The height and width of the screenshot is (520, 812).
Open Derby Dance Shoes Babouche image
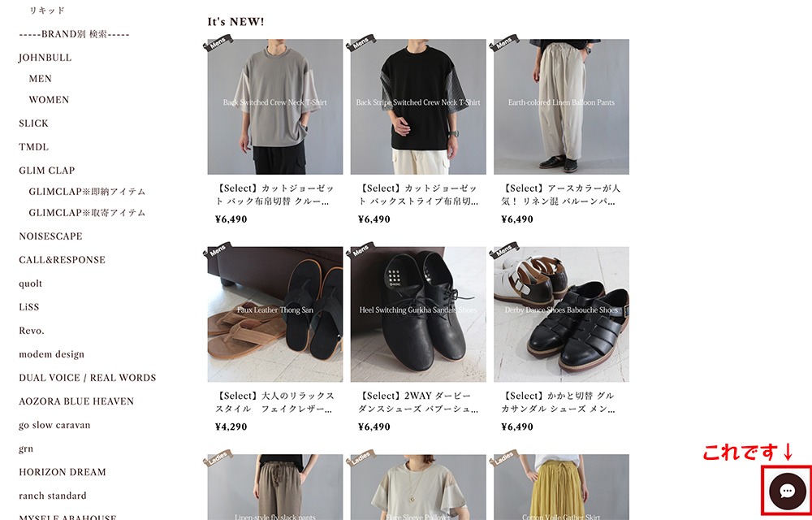tap(561, 314)
